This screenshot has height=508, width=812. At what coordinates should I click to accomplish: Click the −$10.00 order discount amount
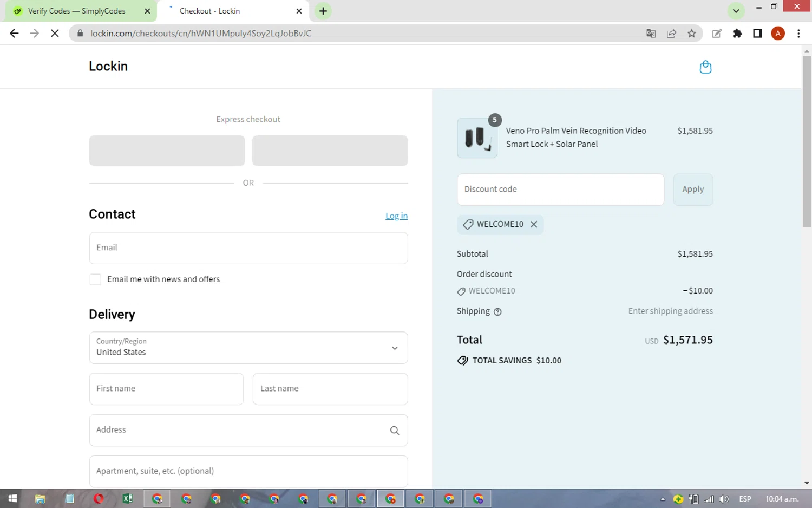tap(698, 291)
